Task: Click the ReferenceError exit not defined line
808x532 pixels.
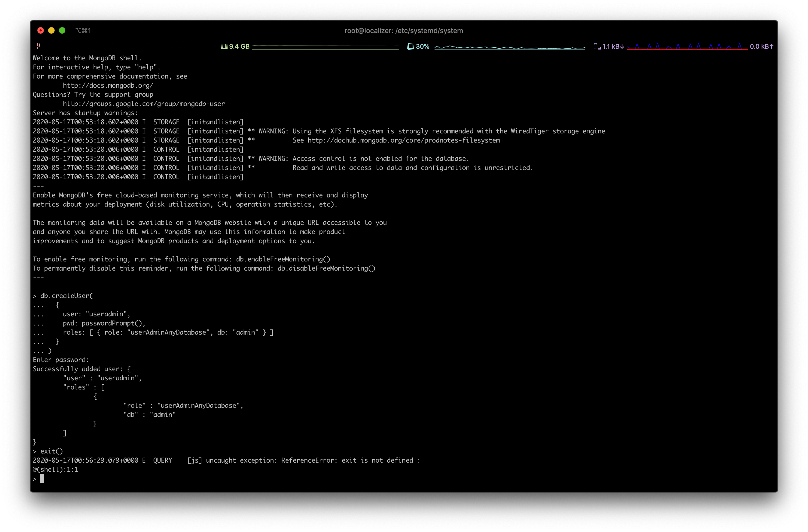Action: (x=226, y=460)
